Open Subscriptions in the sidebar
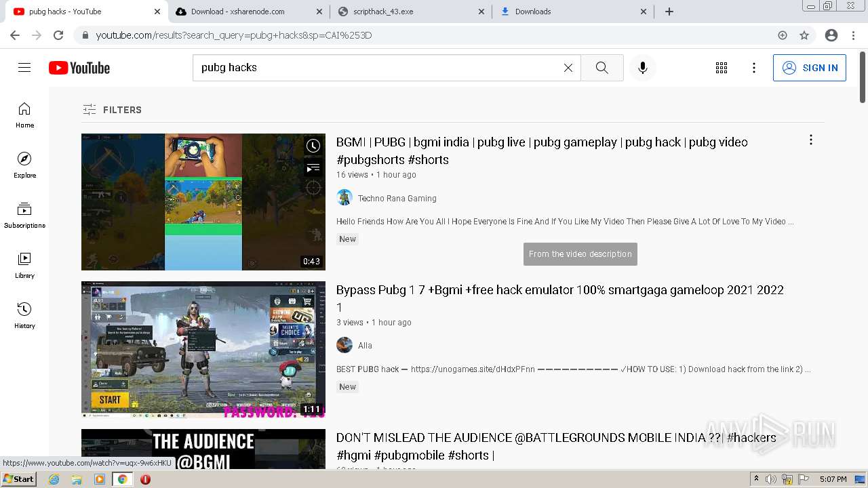 [x=24, y=216]
